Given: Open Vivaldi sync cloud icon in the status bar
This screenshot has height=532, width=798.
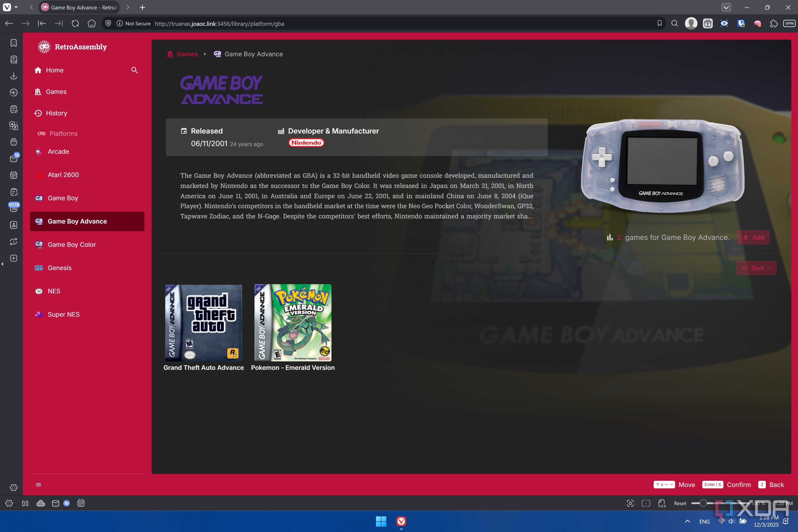Looking at the screenshot, I should tap(41, 503).
